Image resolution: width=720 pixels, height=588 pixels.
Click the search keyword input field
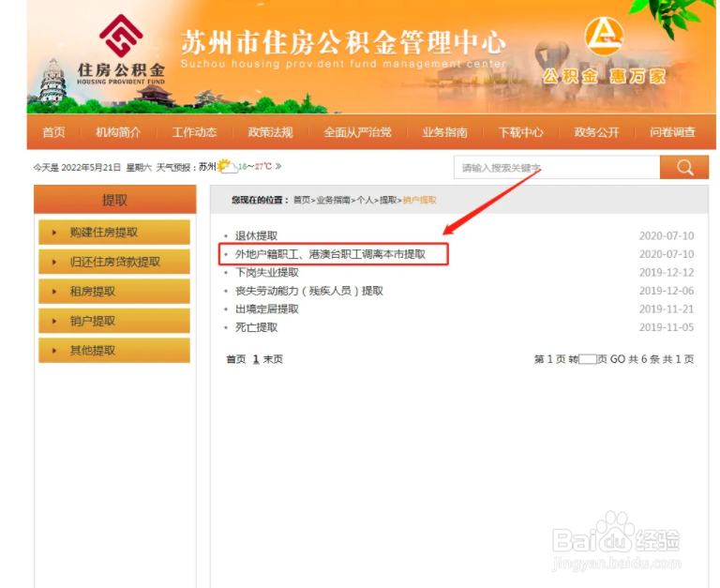(557, 167)
